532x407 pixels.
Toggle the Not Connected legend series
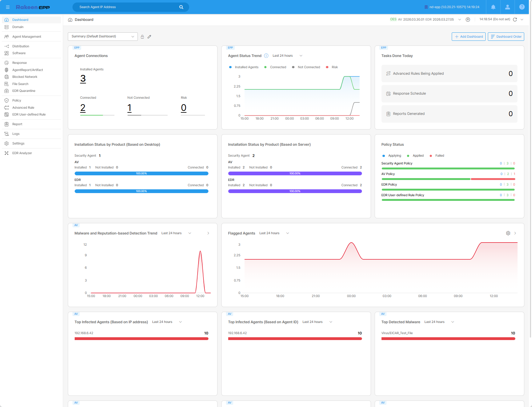tap(306, 67)
